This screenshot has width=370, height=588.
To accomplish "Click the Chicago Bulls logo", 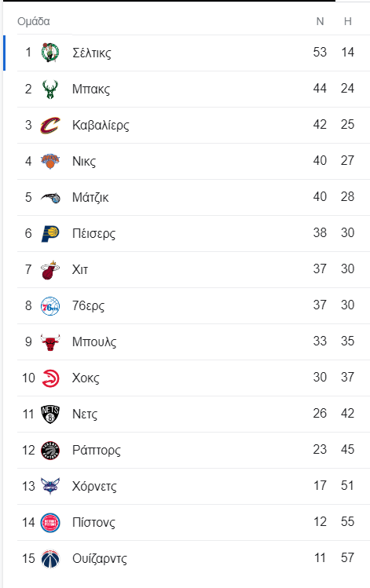I will (x=50, y=341).
